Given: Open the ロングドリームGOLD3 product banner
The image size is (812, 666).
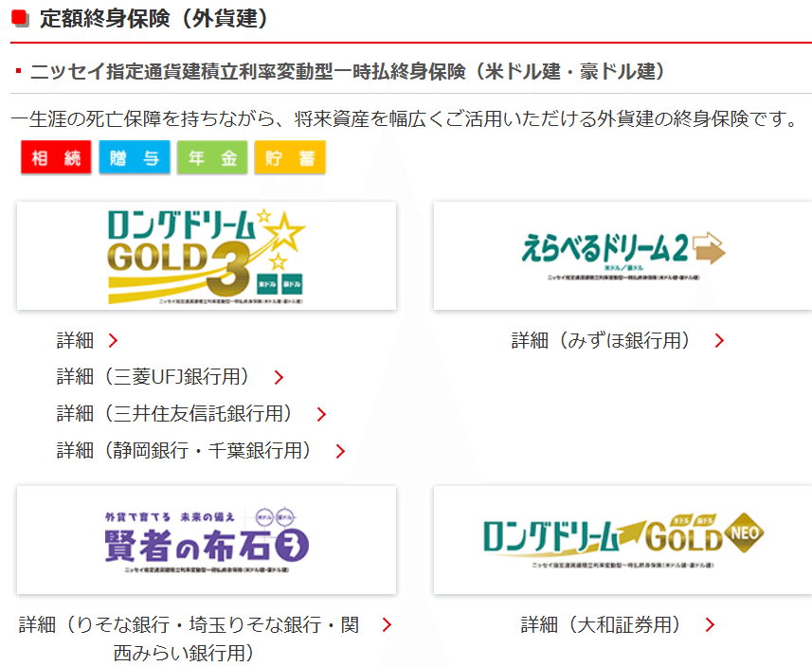Looking at the screenshot, I should [x=207, y=256].
